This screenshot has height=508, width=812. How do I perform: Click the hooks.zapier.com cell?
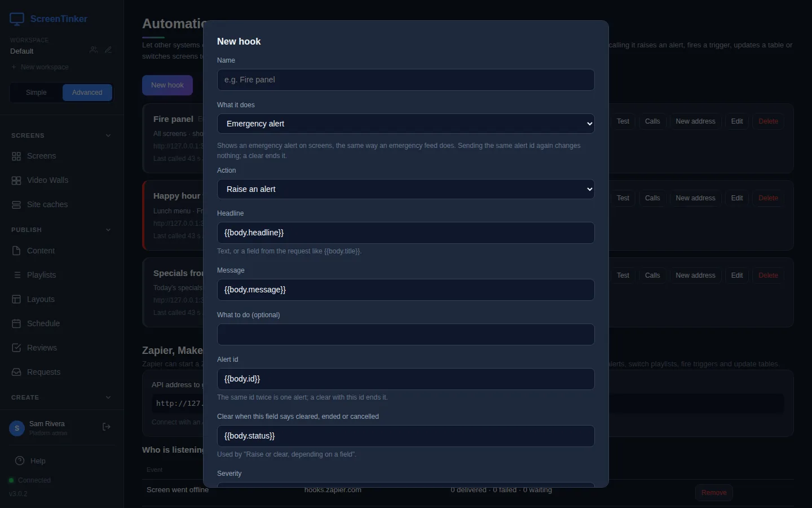pos(333,490)
